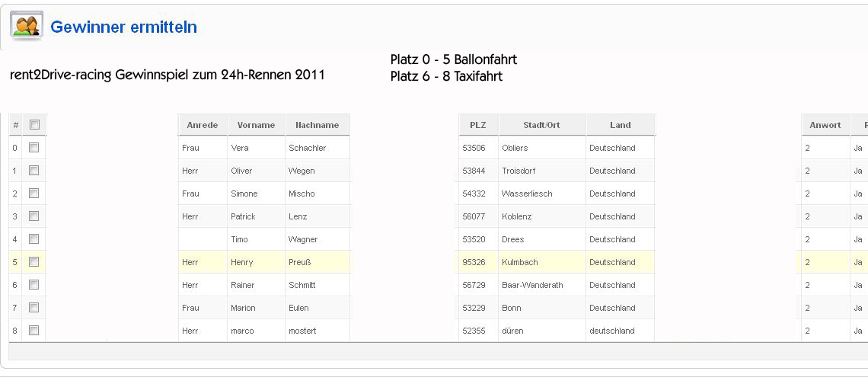Sort by the Vorname column header
This screenshot has width=868, height=384.
[257, 125]
